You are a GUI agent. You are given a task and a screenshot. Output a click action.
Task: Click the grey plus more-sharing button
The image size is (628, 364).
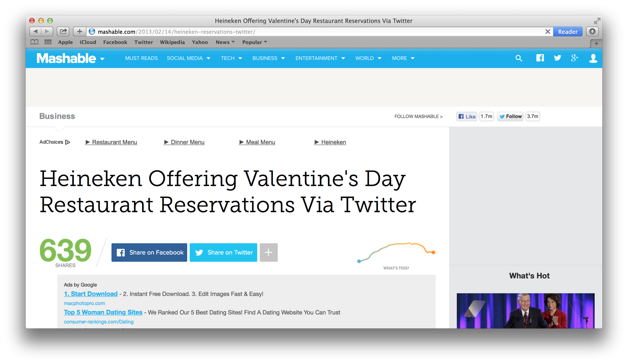coord(269,252)
